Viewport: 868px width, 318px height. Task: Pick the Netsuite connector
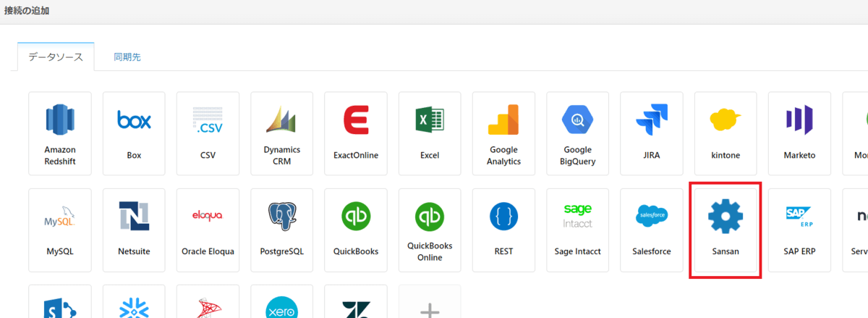[134, 230]
